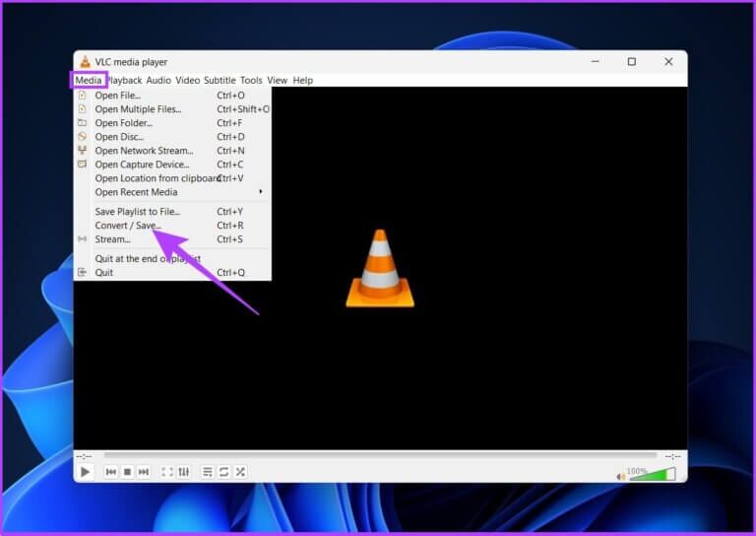
Task: Open the Help menu
Action: 303,80
